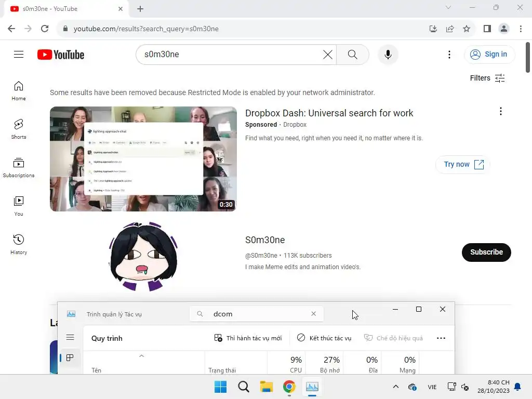Screen dimensions: 532x399
Task: Open the Dropbox ad three-dot options
Action: pos(500,112)
